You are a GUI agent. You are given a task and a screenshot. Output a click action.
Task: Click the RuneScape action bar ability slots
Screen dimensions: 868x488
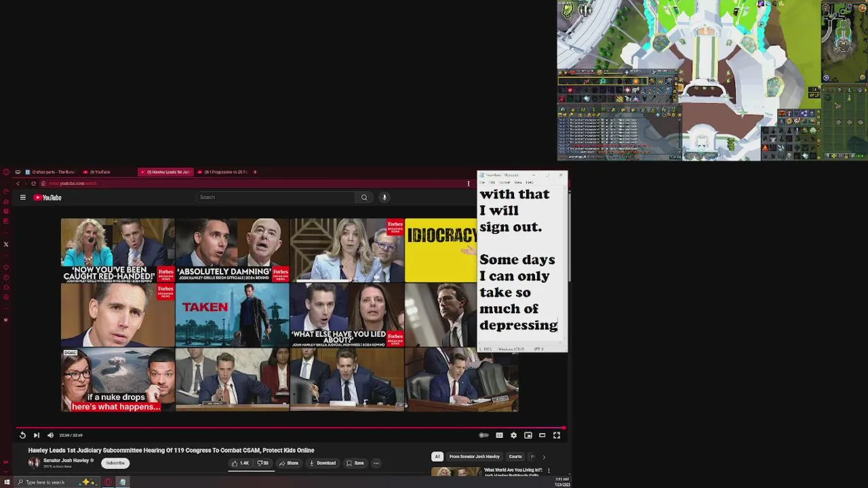click(617, 89)
